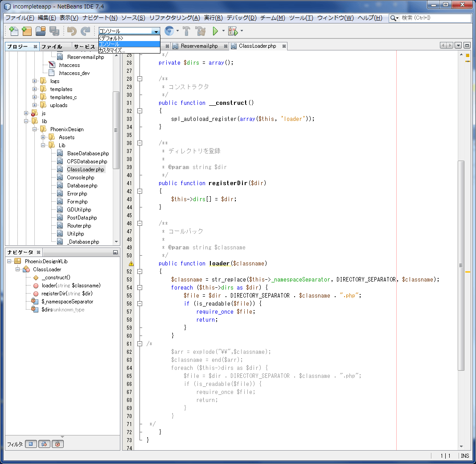This screenshot has height=464, width=476.
Task: Click the Save All toolbar icon
Action: 54,31
